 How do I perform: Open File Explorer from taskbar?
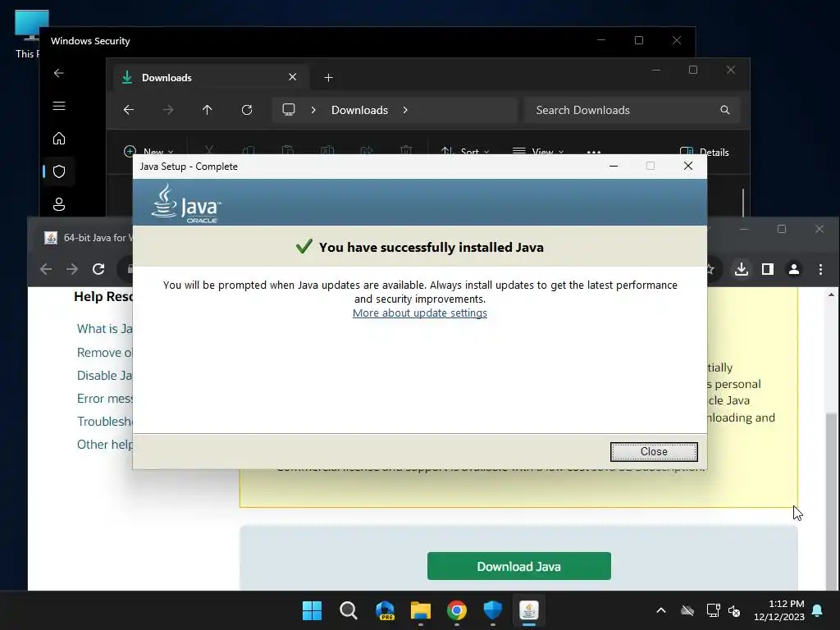point(421,610)
